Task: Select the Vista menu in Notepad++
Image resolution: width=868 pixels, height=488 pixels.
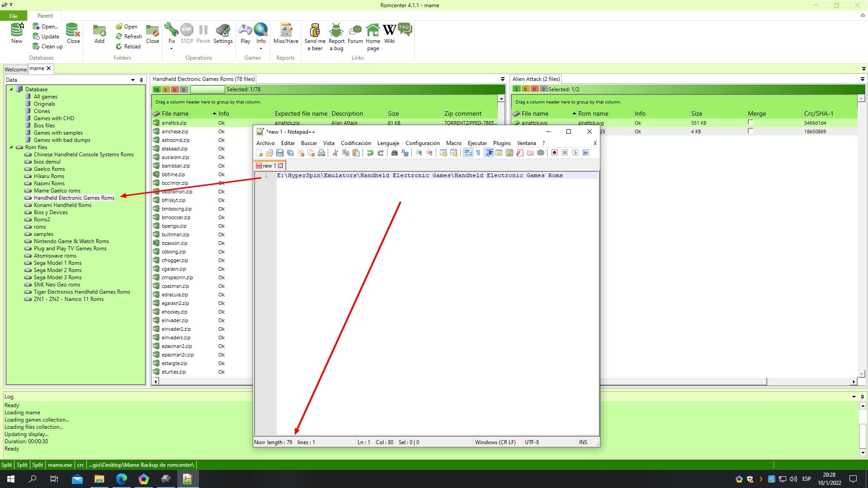Action: pyautogui.click(x=328, y=143)
